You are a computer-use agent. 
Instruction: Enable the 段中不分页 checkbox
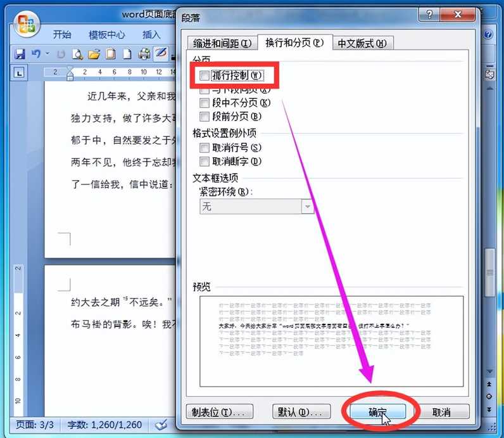tap(205, 103)
